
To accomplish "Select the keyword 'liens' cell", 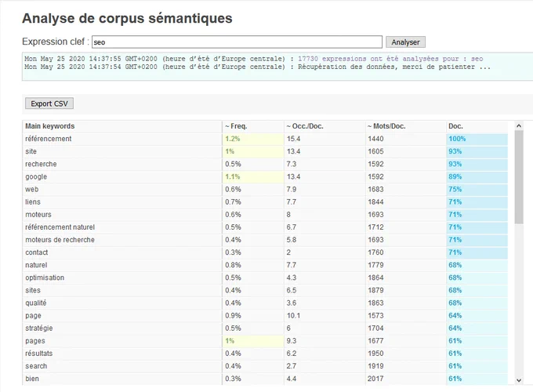I will click(122, 202).
